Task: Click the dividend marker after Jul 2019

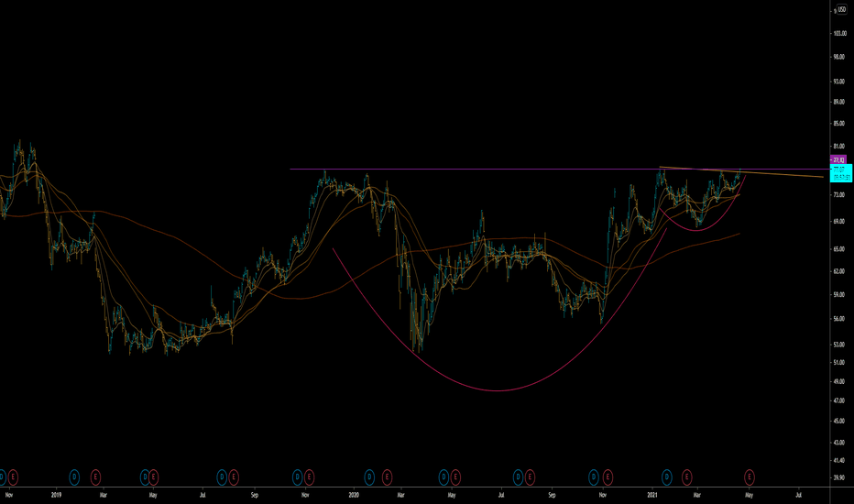Action: click(222, 477)
